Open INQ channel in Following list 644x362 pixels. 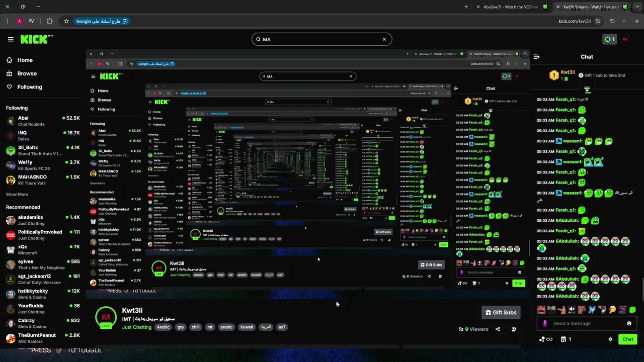[43, 136]
